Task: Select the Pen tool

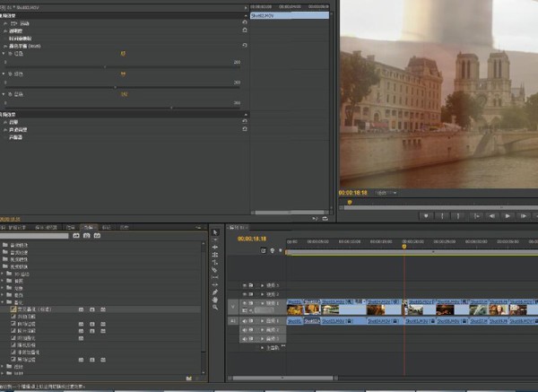Action: (215, 292)
